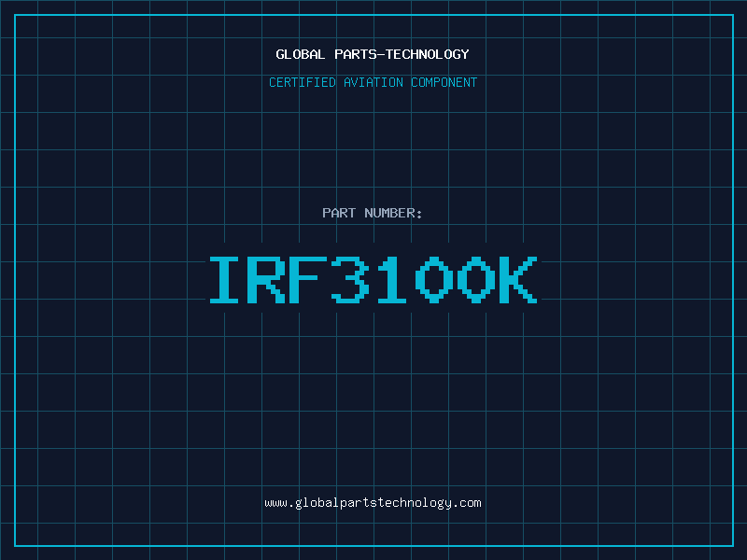Click the word GLOBAL in the heading
747x560 pixels.
301,54
